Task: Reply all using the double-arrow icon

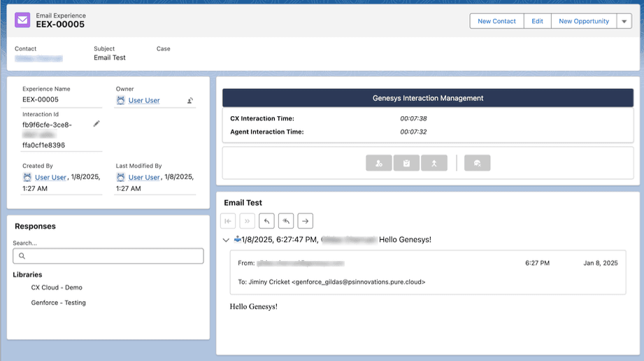Action: point(286,221)
